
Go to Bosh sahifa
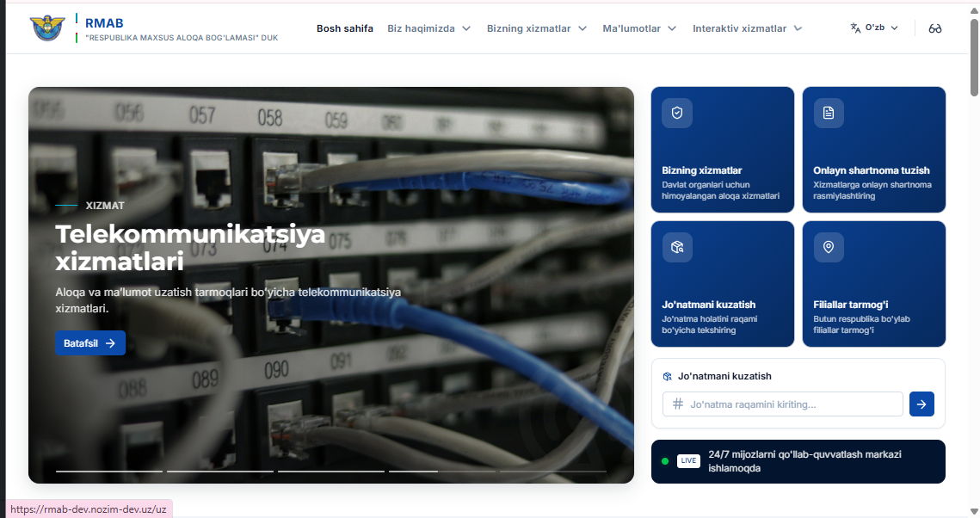[345, 28]
